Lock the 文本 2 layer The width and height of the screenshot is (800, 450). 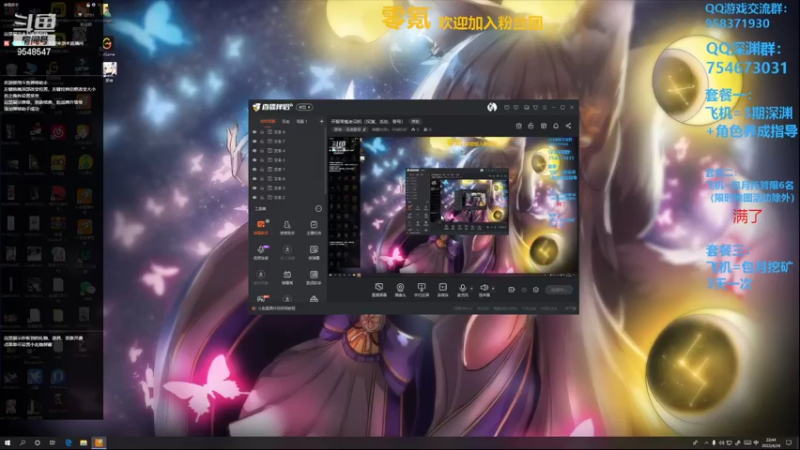pos(262,197)
